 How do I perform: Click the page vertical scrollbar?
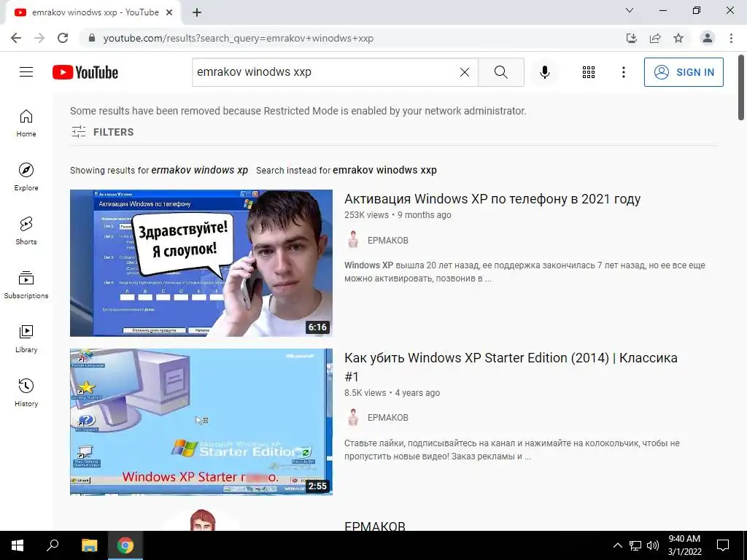[741, 88]
